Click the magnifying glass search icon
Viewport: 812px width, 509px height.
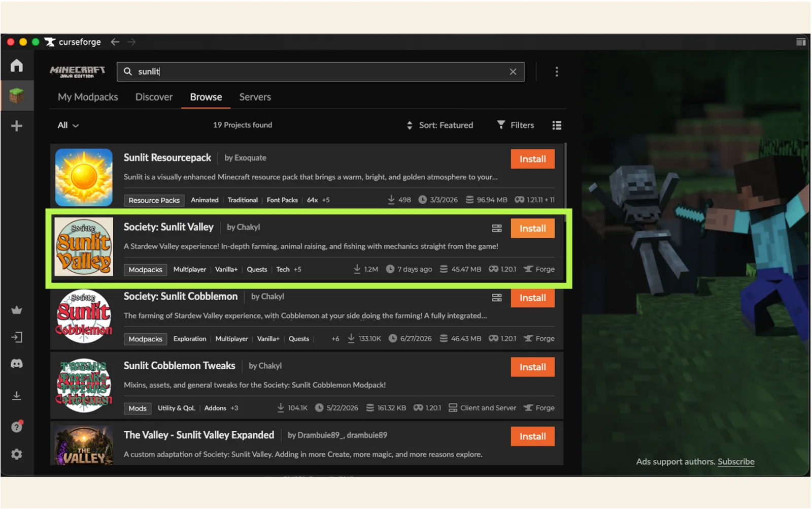click(128, 72)
